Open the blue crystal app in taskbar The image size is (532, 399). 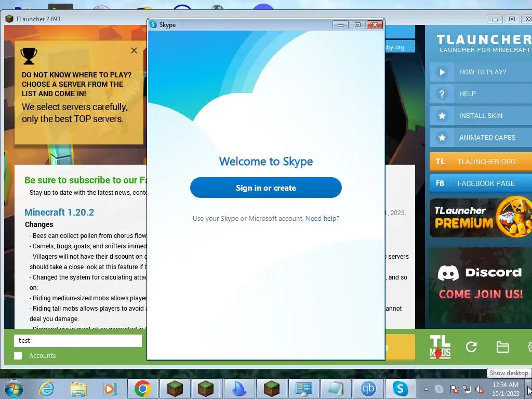(239, 389)
